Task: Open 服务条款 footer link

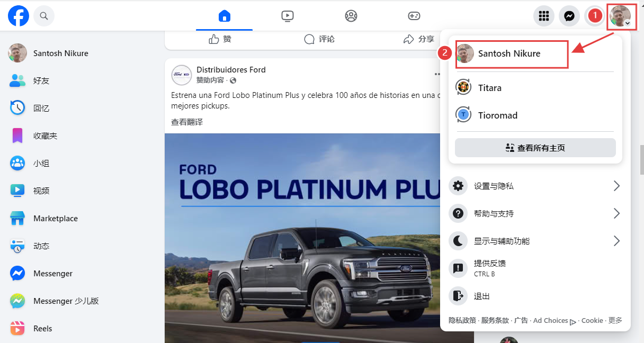Action: [495, 320]
